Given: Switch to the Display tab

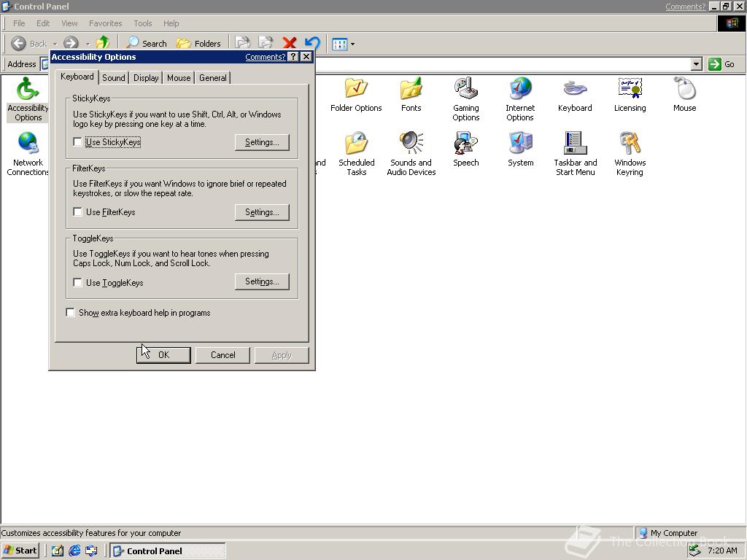Looking at the screenshot, I should point(146,77).
